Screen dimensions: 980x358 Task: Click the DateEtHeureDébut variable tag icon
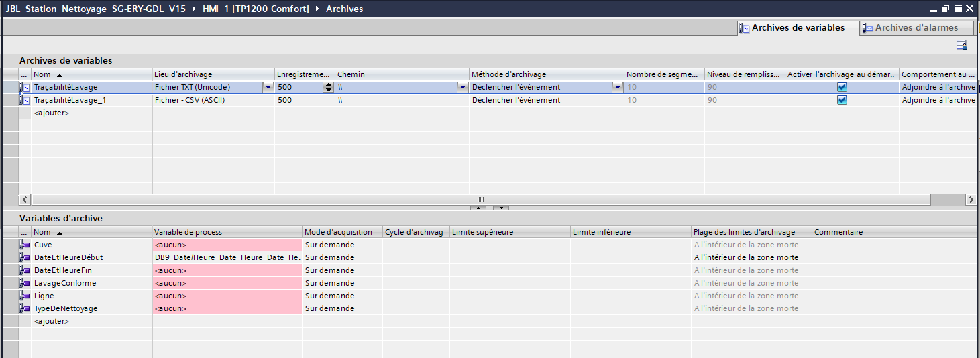(25, 257)
